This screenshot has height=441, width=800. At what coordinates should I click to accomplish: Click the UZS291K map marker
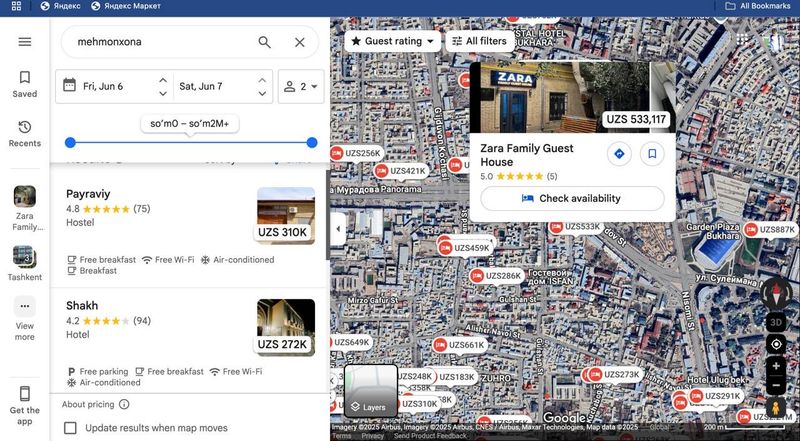pyautogui.click(x=716, y=396)
